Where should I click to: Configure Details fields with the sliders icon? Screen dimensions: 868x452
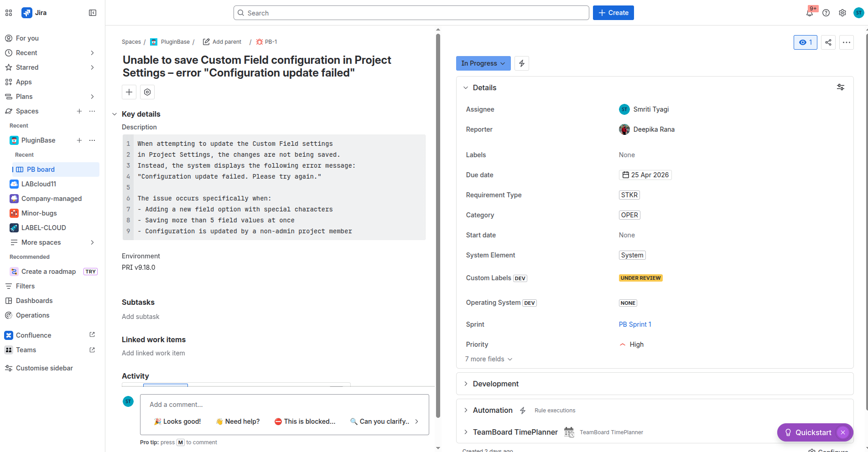(841, 87)
